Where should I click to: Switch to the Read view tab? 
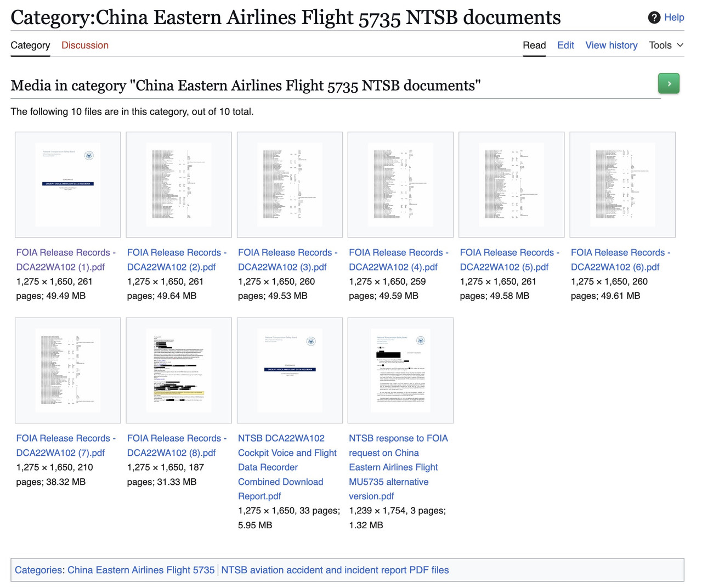(x=534, y=45)
